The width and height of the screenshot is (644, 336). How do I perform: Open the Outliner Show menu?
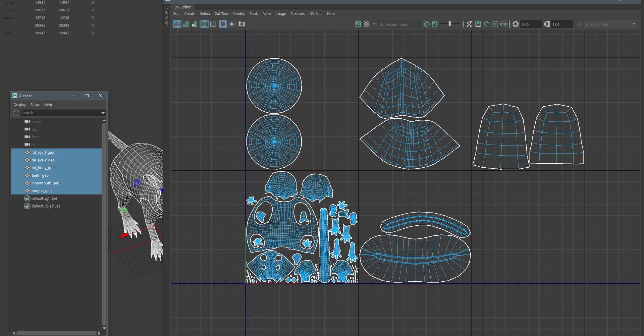coord(35,105)
